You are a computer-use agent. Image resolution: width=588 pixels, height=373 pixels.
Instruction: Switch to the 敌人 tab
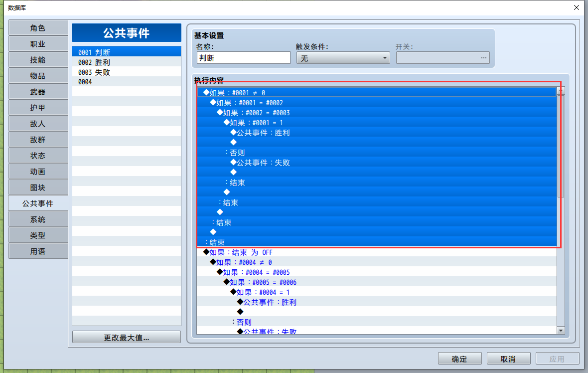pyautogui.click(x=38, y=124)
